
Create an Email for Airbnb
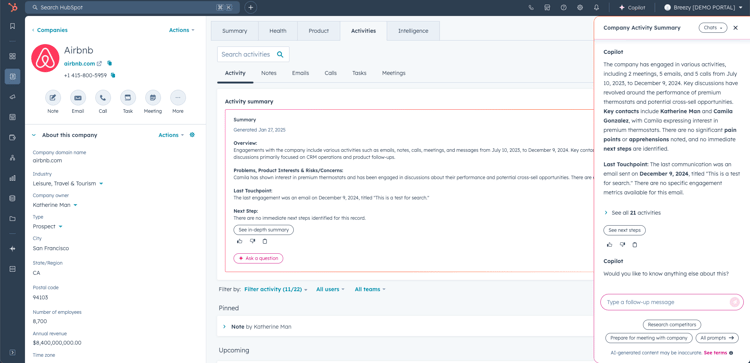78,98
